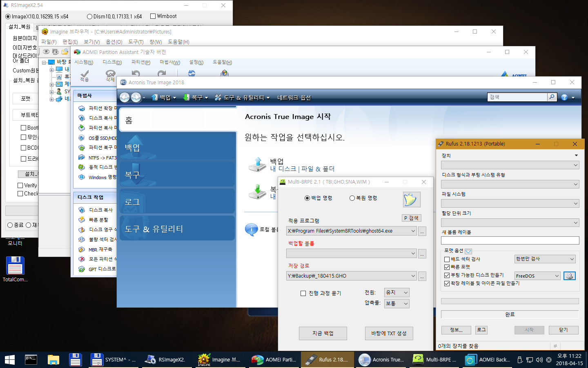The width and height of the screenshot is (588, 368).
Task: Open Imagine 도움말(H) menu
Action: tap(178, 42)
